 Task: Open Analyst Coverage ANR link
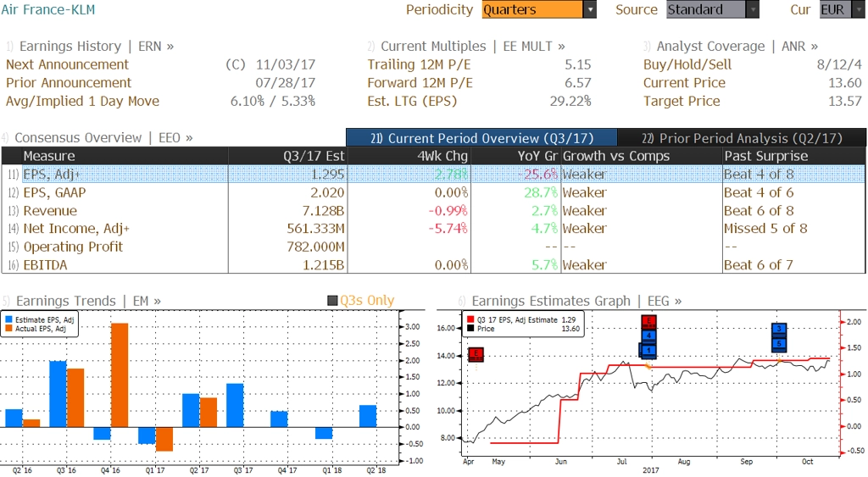[x=737, y=47]
